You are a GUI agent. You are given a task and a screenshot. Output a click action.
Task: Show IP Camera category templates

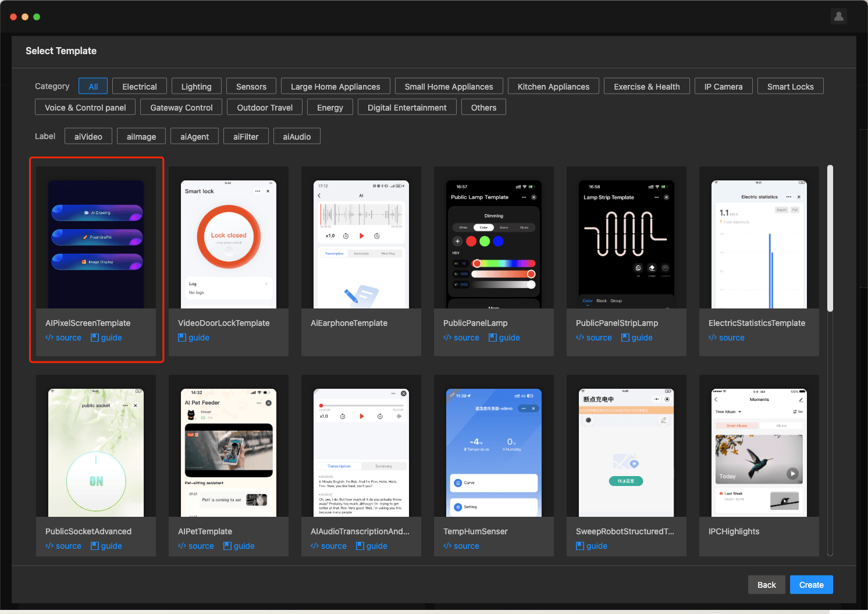(723, 87)
